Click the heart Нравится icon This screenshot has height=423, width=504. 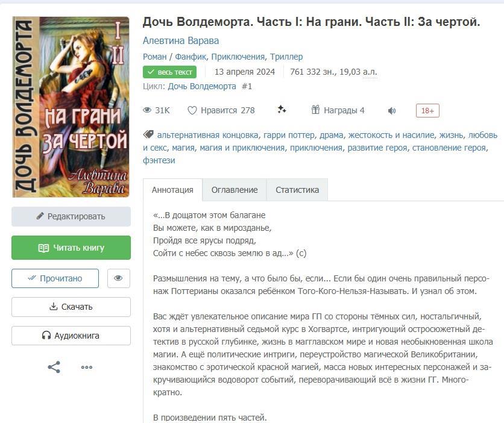coord(192,110)
